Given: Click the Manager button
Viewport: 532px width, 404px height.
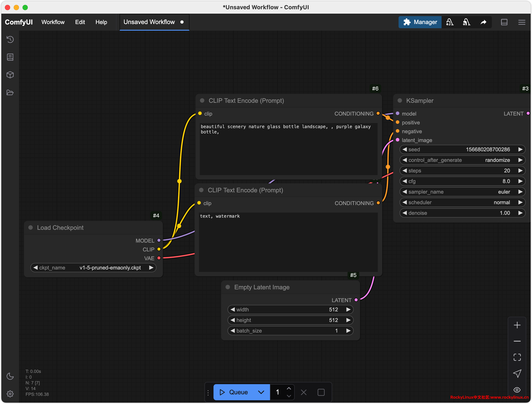Looking at the screenshot, I should (420, 22).
